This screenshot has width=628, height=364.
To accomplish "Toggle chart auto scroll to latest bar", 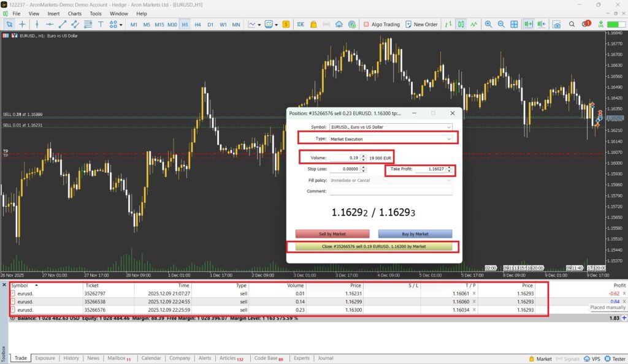I will 528,25.
